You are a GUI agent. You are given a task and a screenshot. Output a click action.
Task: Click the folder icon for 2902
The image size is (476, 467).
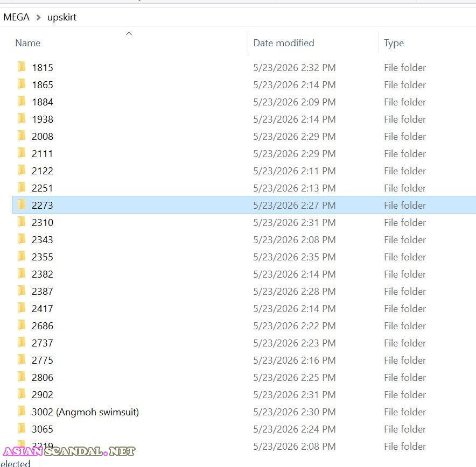tap(22, 394)
